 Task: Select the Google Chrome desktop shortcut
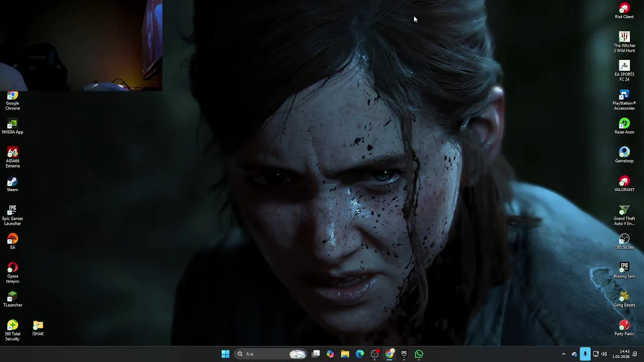(x=13, y=101)
